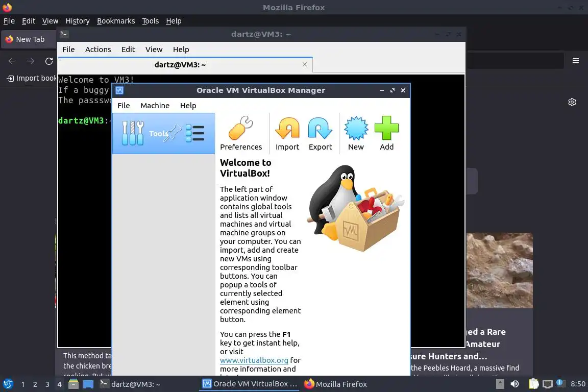Click the terminal window title bar icon
Viewport: 588px width, 392px height.
[64, 34]
